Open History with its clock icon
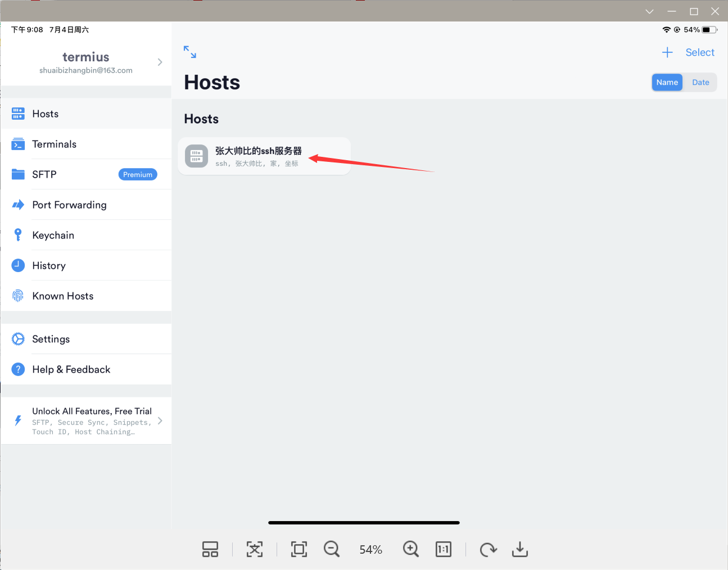The width and height of the screenshot is (728, 570). click(17, 265)
